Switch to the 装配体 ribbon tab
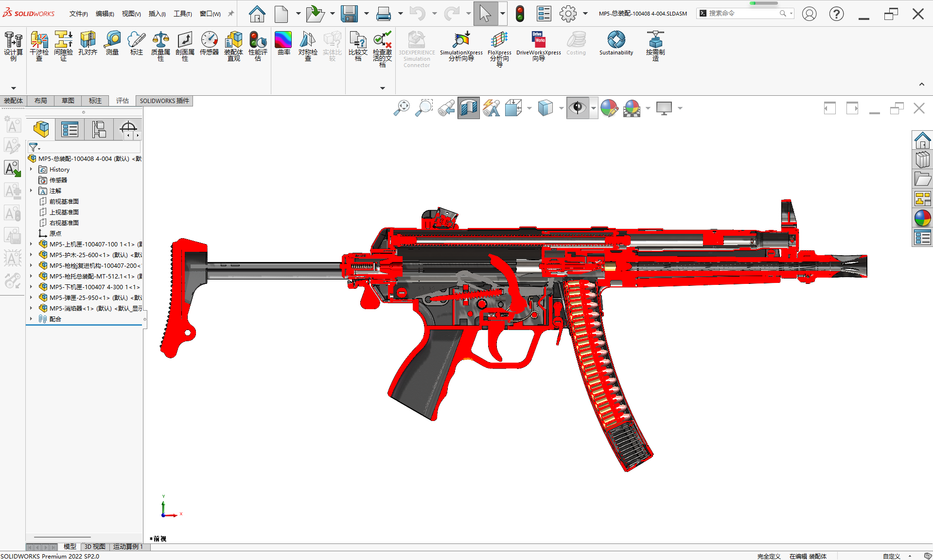This screenshot has width=933, height=560. pyautogui.click(x=13, y=101)
